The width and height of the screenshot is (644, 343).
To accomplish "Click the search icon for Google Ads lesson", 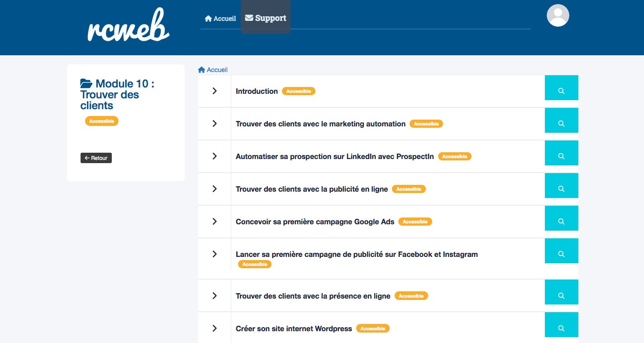I will click(x=561, y=218).
